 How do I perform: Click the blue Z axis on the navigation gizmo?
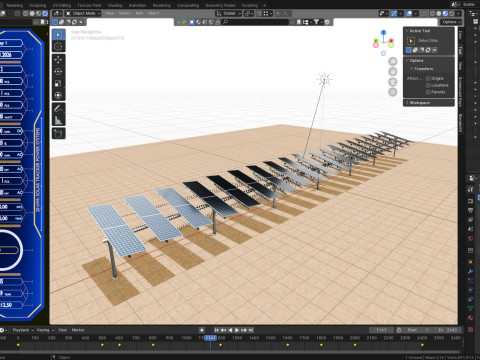tap(383, 33)
